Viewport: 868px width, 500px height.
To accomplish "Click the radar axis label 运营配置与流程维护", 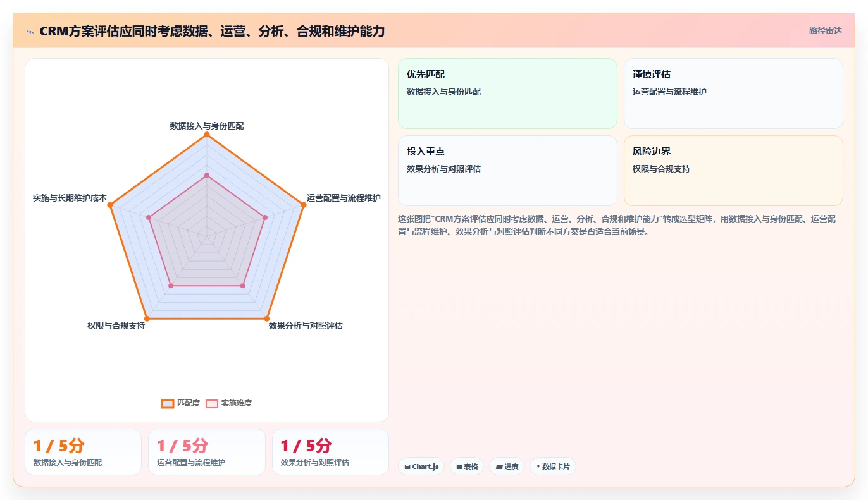I will [x=344, y=198].
